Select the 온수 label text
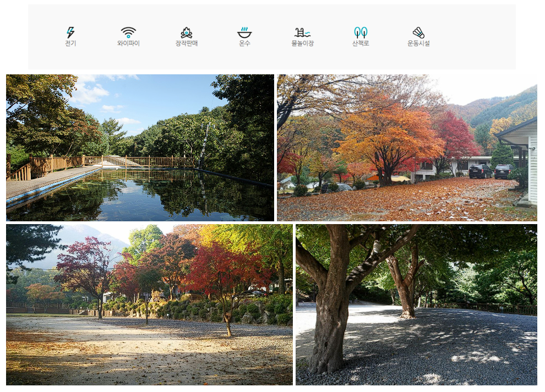Image resolution: width=545 pixels, height=392 pixels. [244, 43]
